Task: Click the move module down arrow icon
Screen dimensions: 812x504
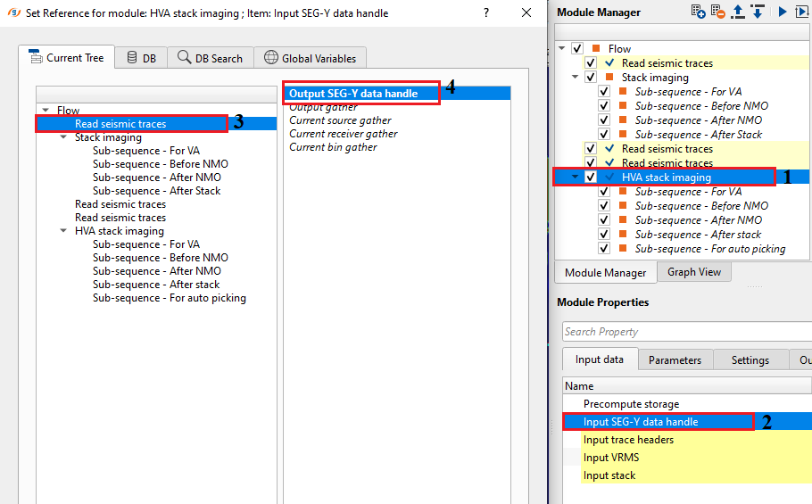Action: pos(758,12)
